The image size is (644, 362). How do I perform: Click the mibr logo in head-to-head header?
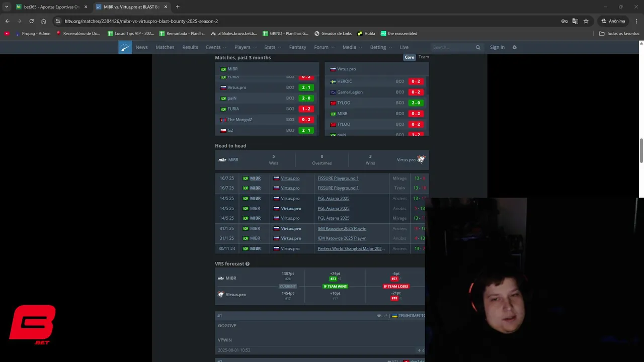click(222, 160)
